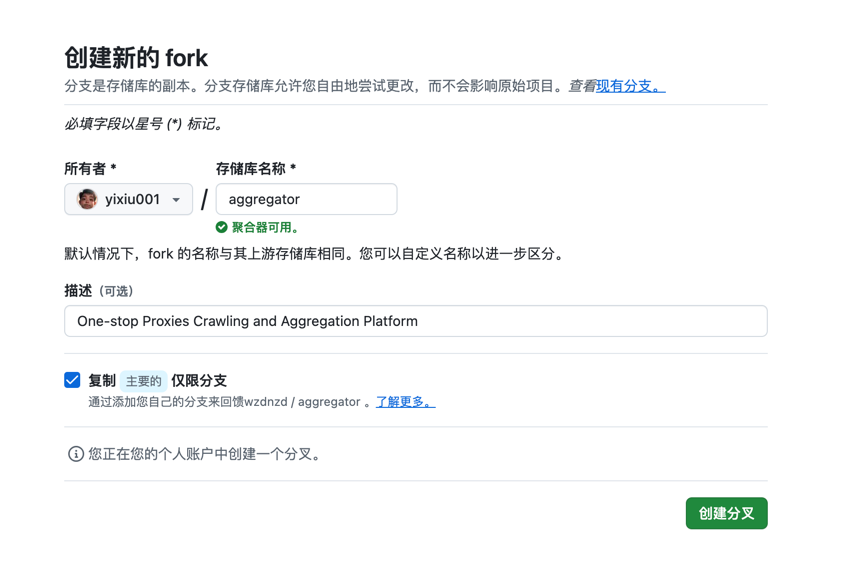
Task: Click the 存储库名称 field label
Action: 255,169
